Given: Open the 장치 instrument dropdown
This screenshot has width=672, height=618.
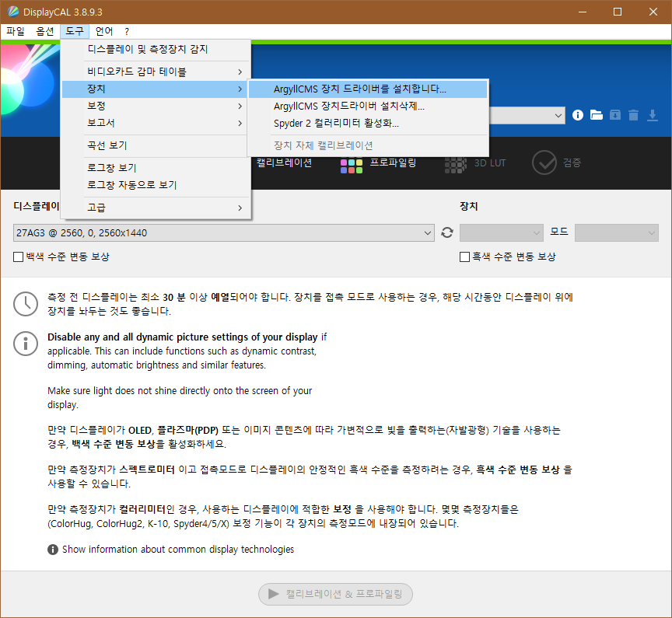Looking at the screenshot, I should (501, 232).
